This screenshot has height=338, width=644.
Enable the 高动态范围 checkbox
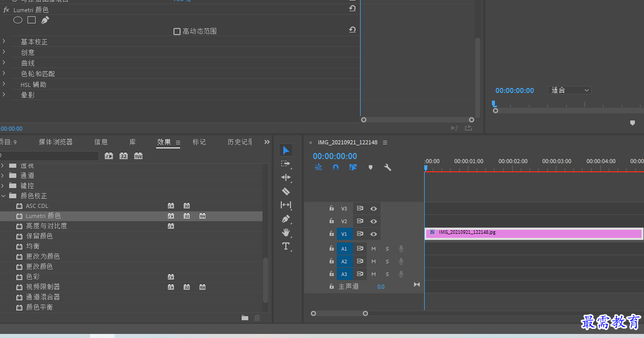point(177,32)
